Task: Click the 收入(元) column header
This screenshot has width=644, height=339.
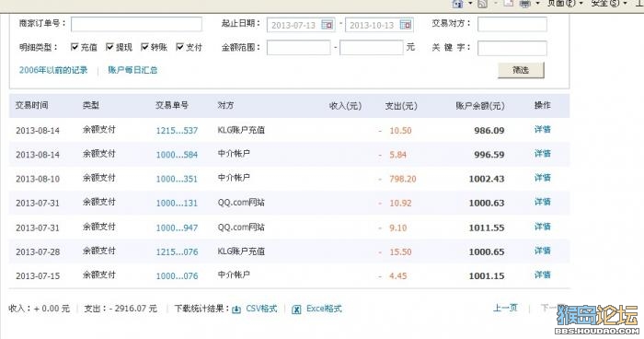Action: coord(345,106)
